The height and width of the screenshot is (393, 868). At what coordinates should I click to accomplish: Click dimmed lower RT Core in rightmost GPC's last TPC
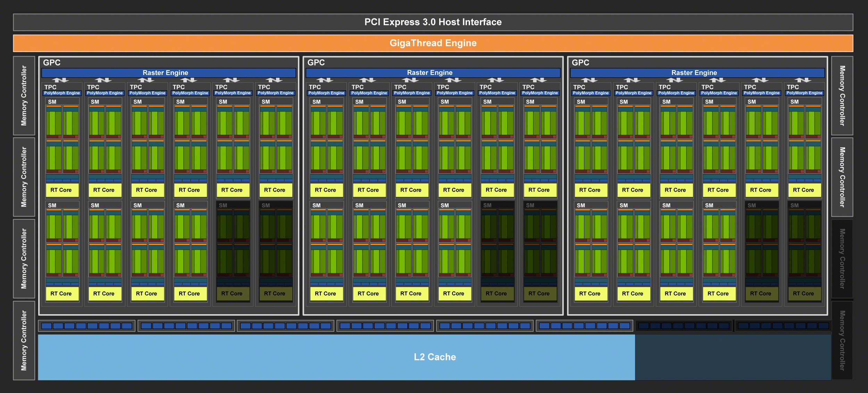pyautogui.click(x=804, y=293)
